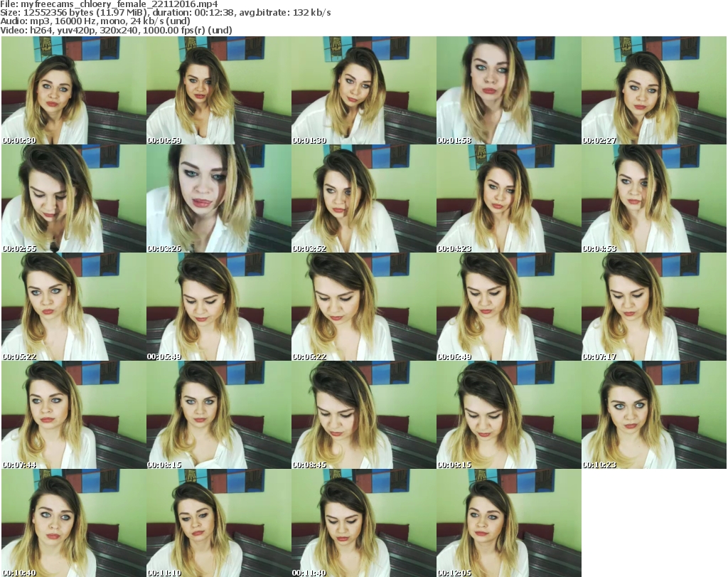Select the thumbnail stamped 00:08:45

point(363,415)
